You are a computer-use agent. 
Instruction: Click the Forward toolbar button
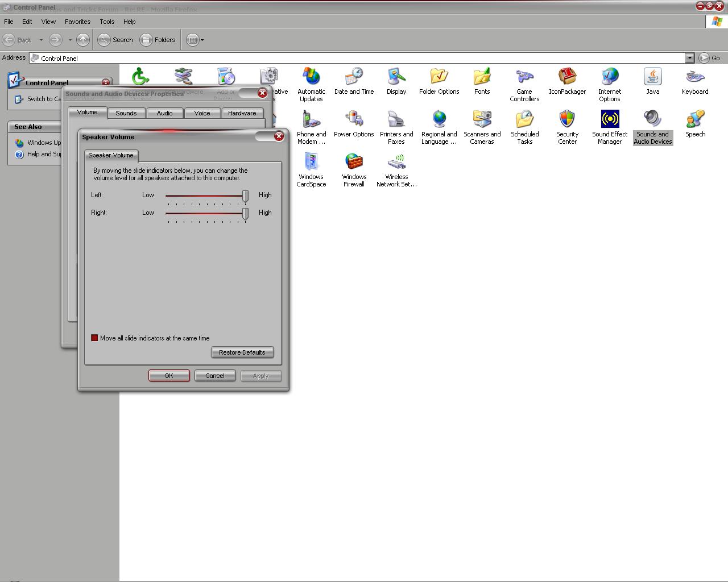click(x=55, y=40)
